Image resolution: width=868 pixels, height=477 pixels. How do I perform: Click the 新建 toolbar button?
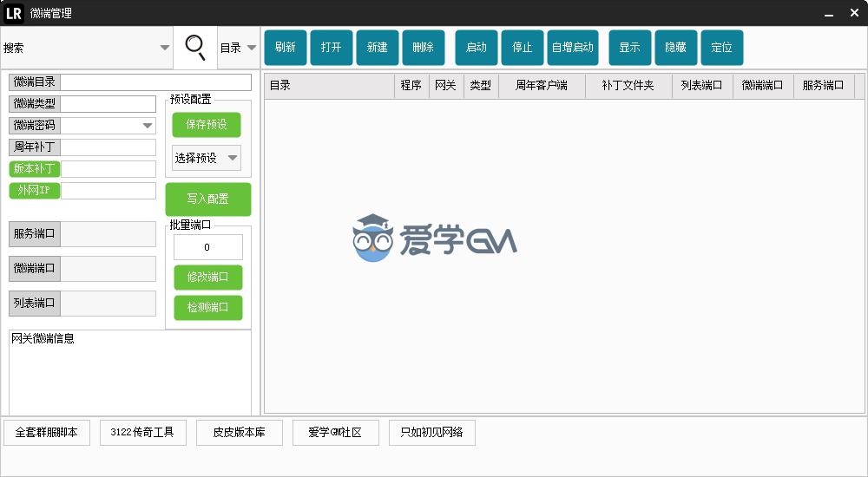coord(377,48)
